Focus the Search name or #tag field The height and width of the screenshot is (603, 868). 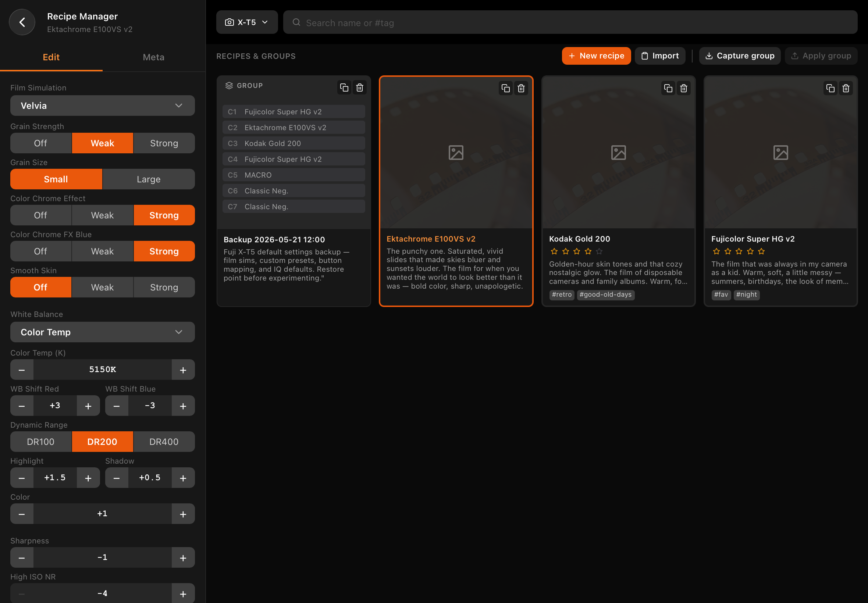[570, 22]
